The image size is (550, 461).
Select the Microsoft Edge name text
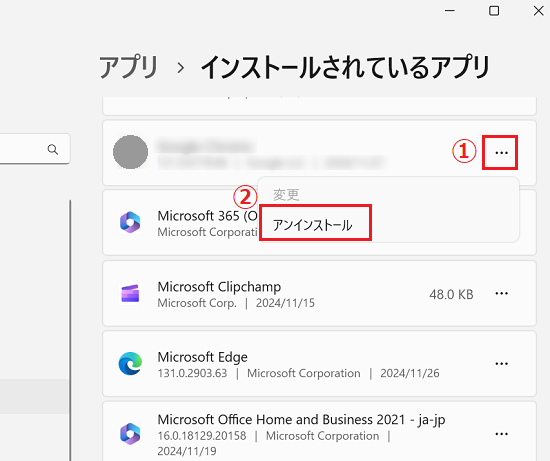click(x=202, y=357)
